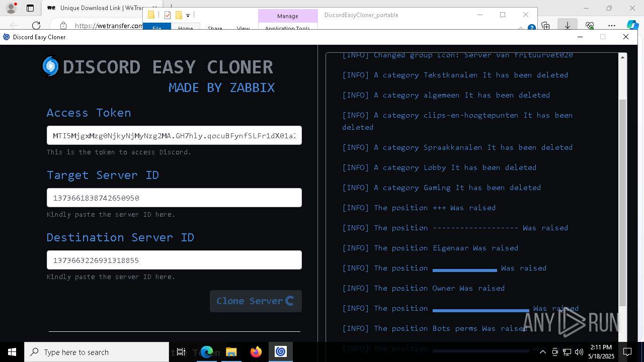644x362 pixels.
Task: Click log line 'The position Owner Was raised'
Action: click(x=423, y=288)
